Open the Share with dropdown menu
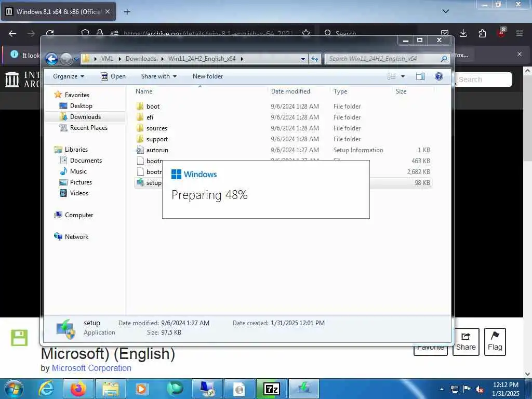Viewport: 532px width, 399px height. tap(159, 76)
